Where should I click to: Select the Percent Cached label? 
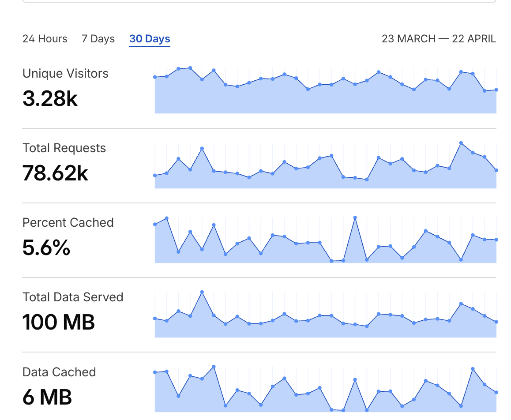68,222
